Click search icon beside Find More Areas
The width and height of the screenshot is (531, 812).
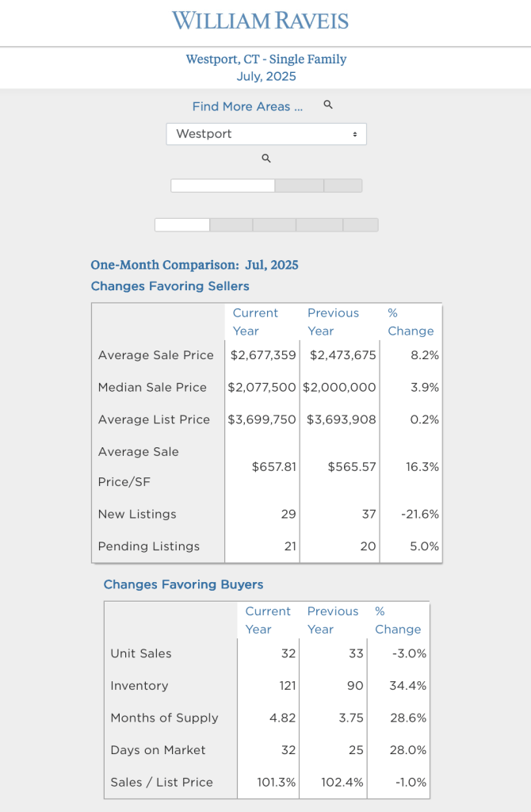[x=328, y=105]
